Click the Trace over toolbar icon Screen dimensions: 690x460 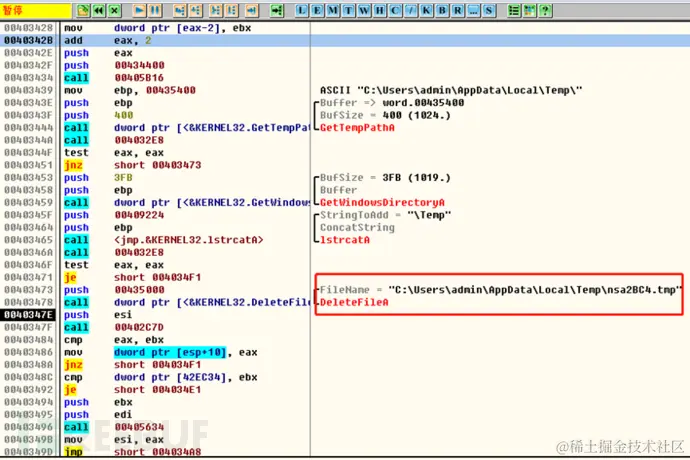tap(231, 10)
